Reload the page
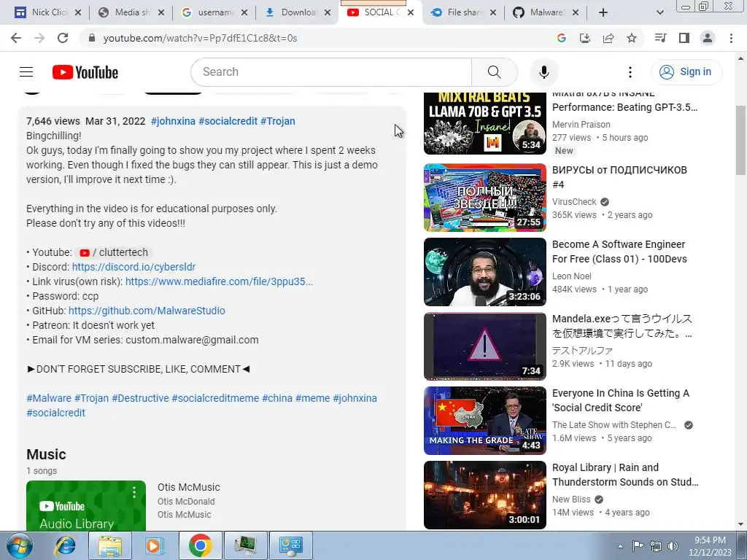 [63, 38]
